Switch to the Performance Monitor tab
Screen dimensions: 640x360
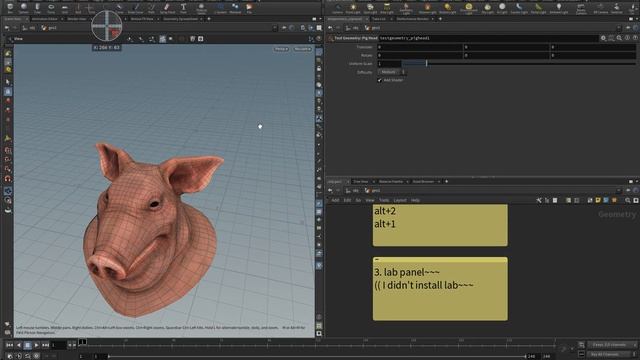point(412,19)
